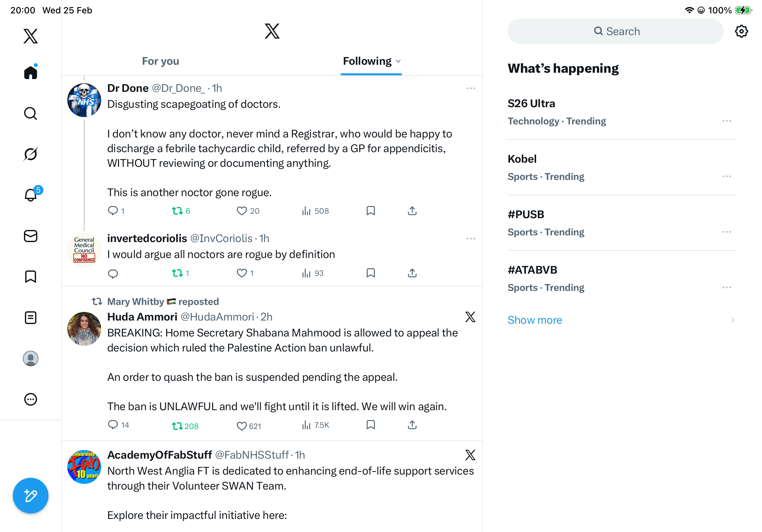762x532 pixels.
Task: Open Bookmarks in left sidebar
Action: pos(31,277)
